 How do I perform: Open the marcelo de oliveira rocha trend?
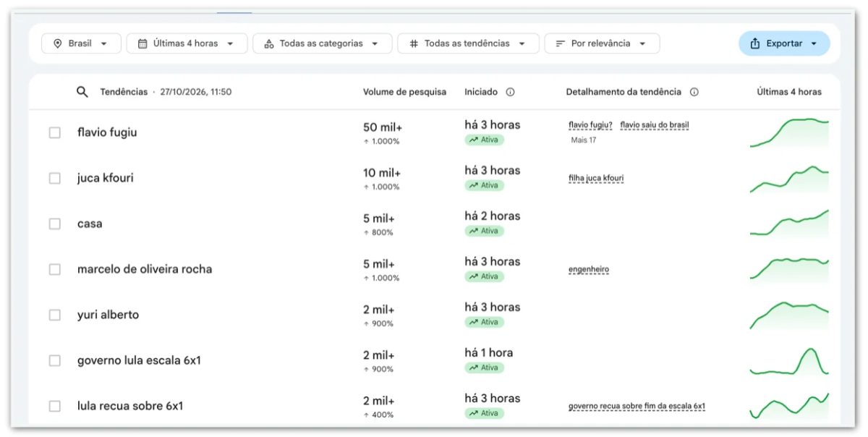[145, 269]
